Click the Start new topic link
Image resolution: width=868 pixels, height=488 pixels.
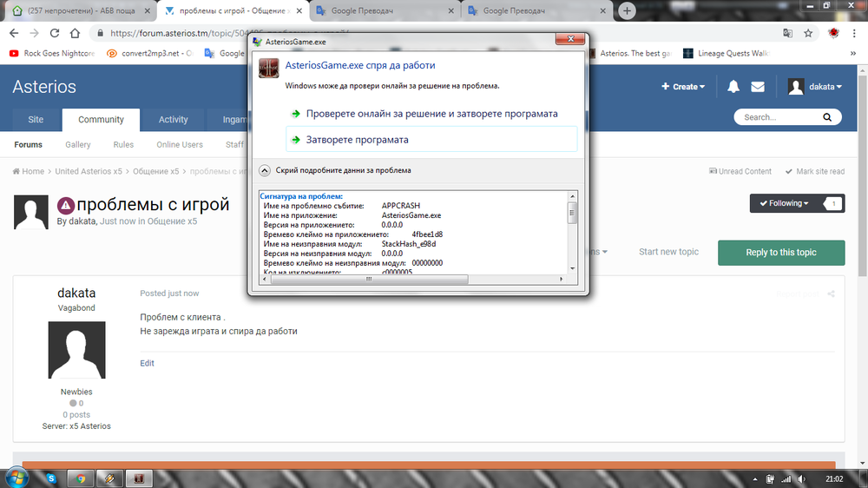tap(668, 252)
